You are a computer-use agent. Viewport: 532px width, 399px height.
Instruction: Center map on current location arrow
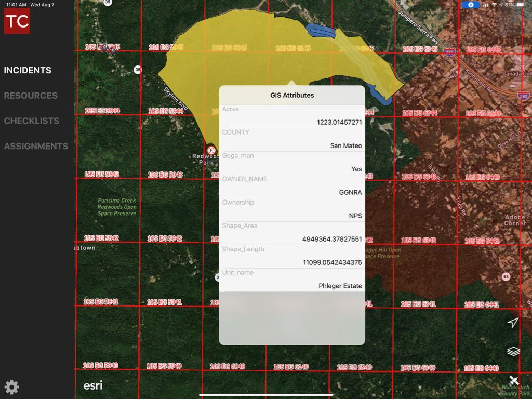pos(513,323)
